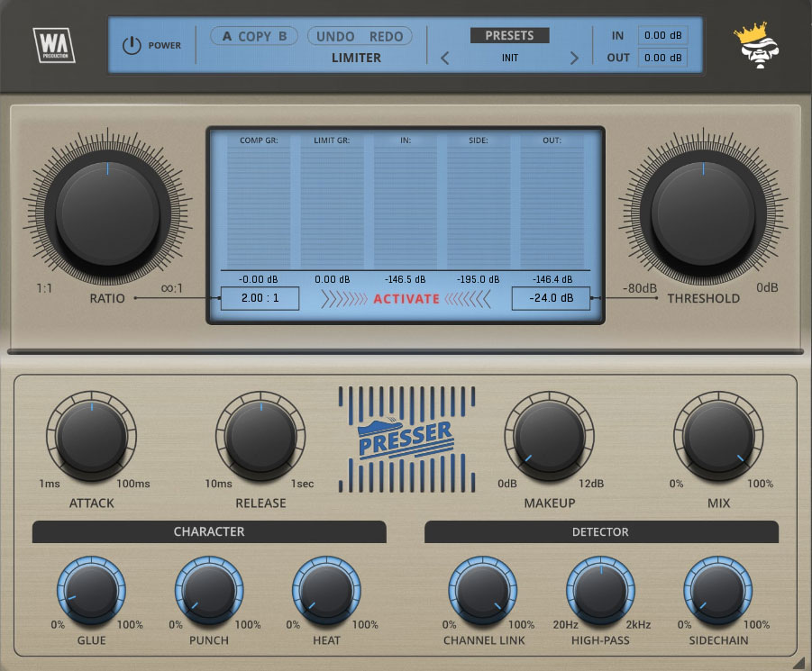The width and height of the screenshot is (812, 671).
Task: Click the RELEASE knob
Action: pyautogui.click(x=260, y=437)
